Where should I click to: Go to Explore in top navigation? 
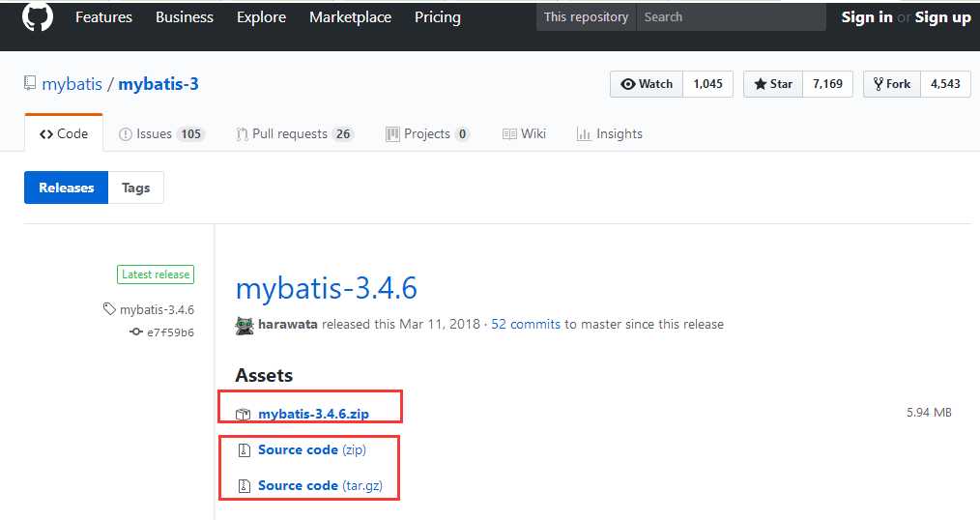pyautogui.click(x=261, y=17)
